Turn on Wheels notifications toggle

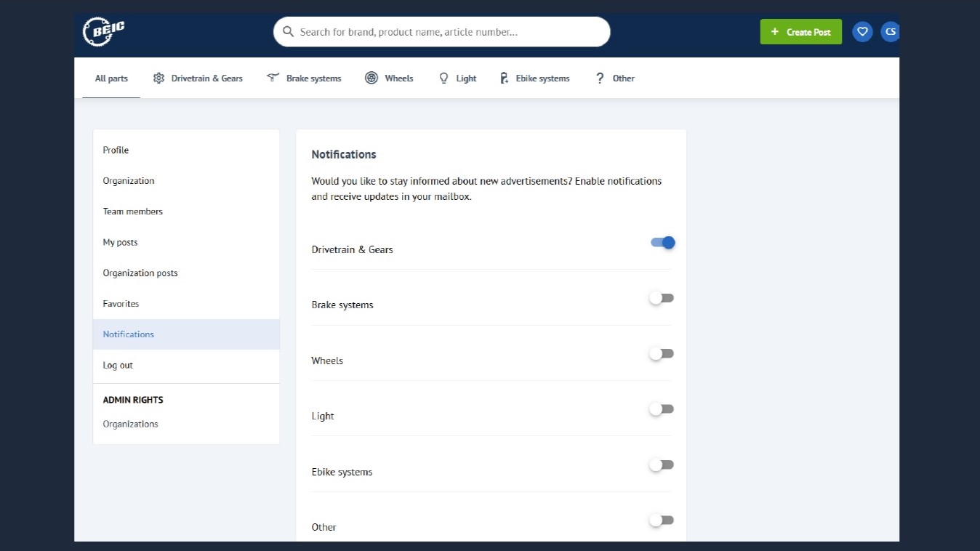662,354
